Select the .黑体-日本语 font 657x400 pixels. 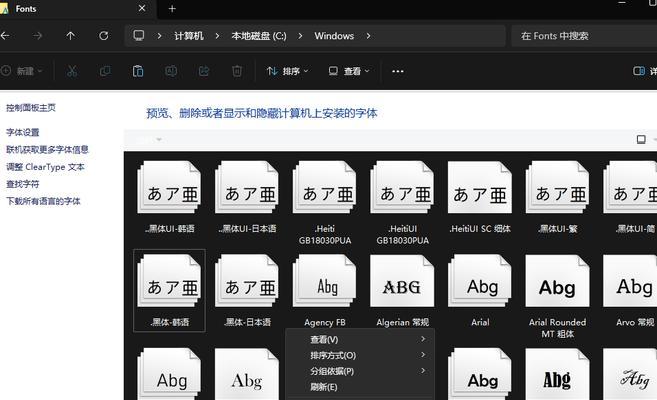[247, 291]
